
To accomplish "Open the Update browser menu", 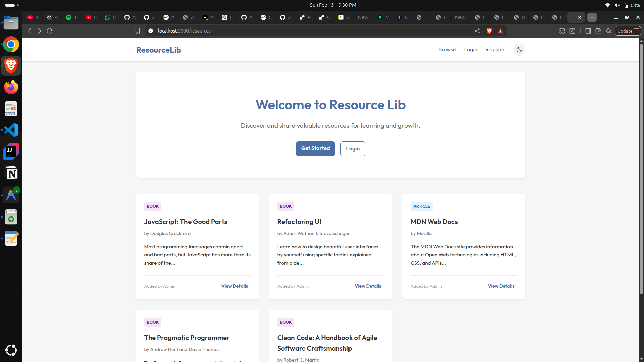I will [x=628, y=31].
